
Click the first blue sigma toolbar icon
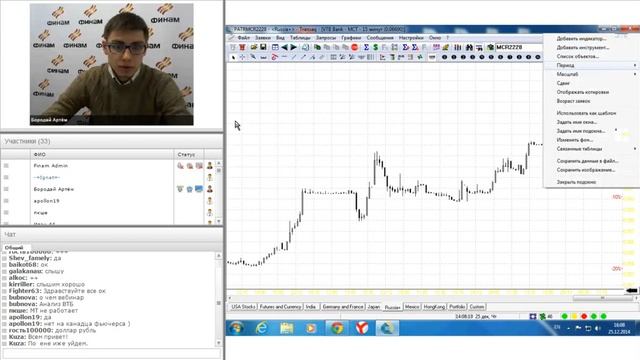366,47
